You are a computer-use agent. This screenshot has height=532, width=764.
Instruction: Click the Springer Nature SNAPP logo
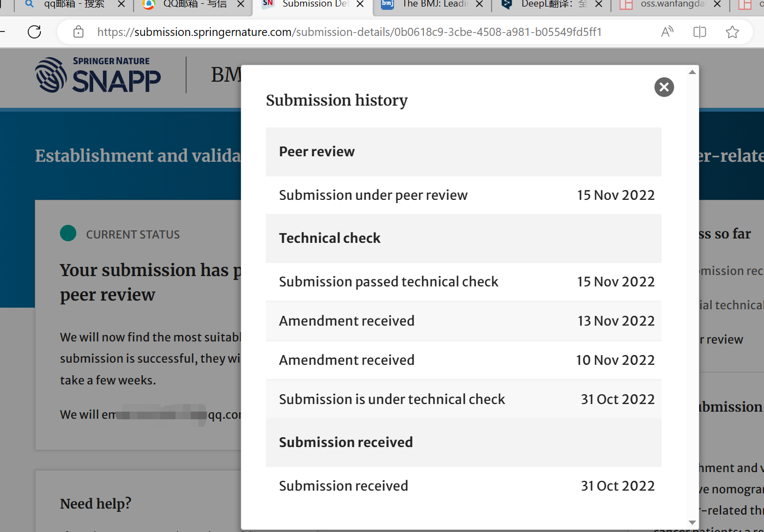click(x=98, y=75)
